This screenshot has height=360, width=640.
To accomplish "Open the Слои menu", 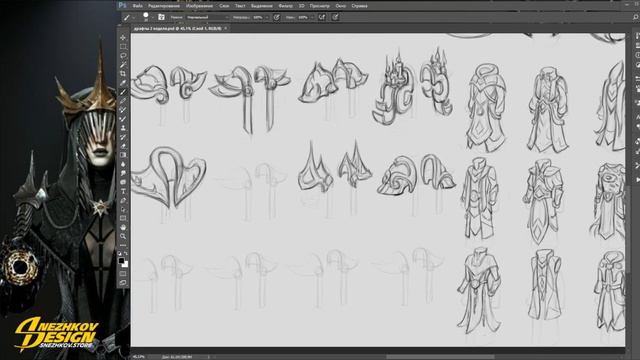I will point(224,6).
